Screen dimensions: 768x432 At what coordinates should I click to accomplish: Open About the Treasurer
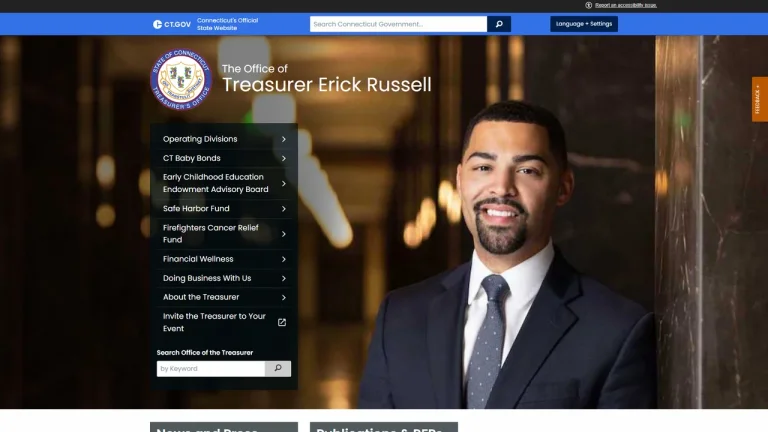click(x=201, y=297)
